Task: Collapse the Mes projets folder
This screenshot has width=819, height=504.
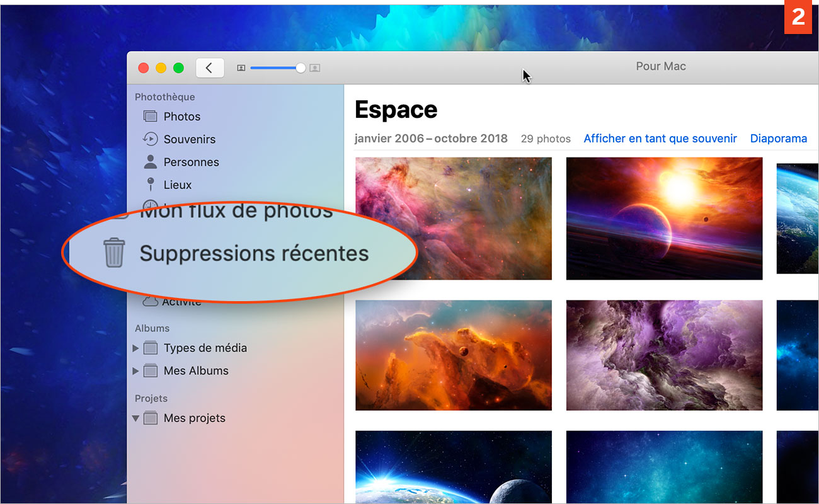Action: 135,418
